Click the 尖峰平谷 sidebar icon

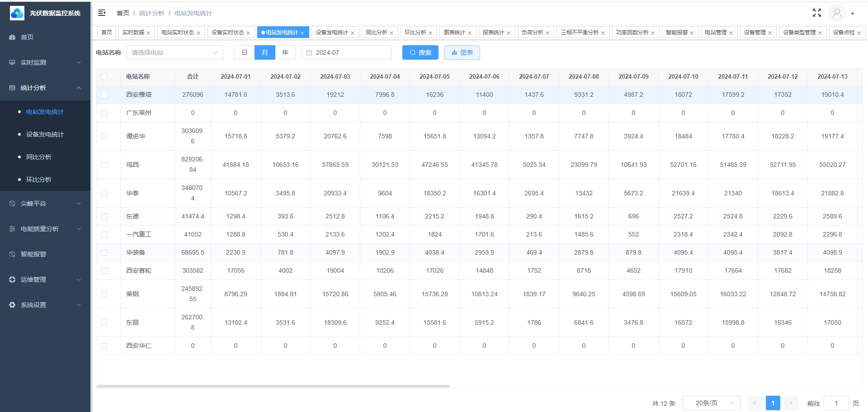12,204
